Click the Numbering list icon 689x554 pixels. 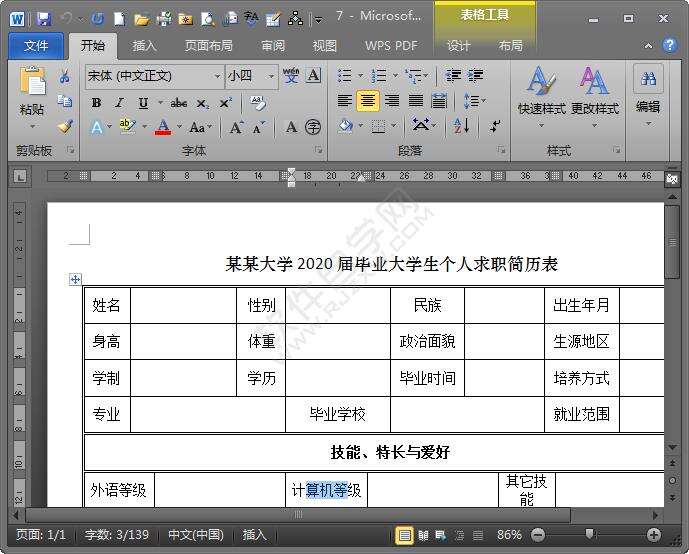(x=379, y=76)
